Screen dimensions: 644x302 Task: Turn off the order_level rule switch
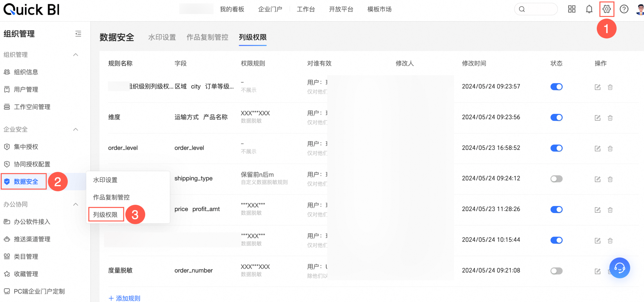click(556, 148)
